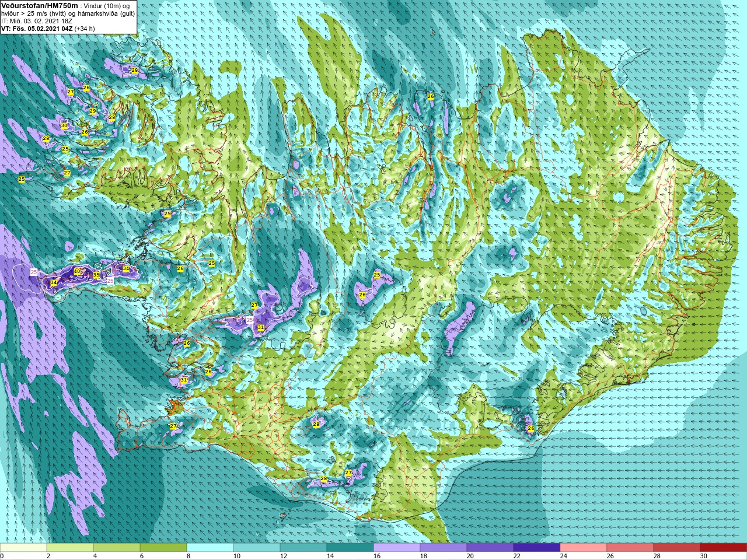
Task: Click the dark red legend swatch above 30 m/s
Action: coord(724,547)
